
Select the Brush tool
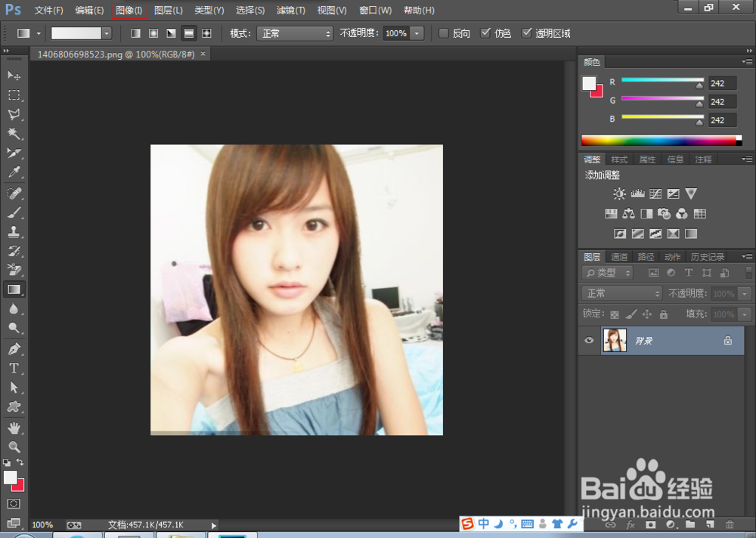14,212
